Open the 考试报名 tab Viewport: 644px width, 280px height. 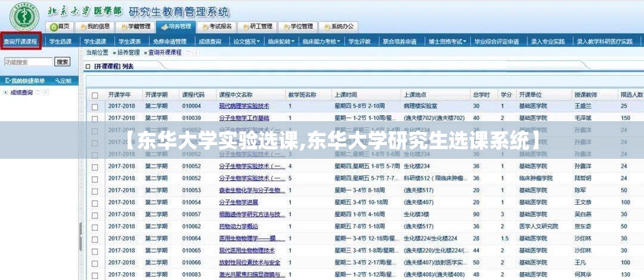point(216,26)
